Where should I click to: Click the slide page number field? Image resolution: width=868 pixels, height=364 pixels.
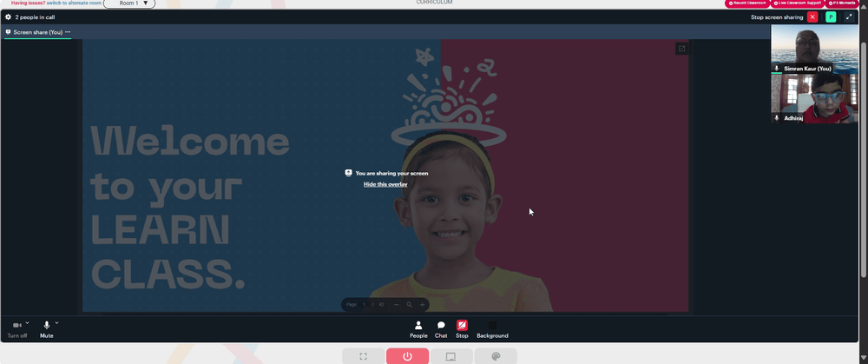pos(365,305)
